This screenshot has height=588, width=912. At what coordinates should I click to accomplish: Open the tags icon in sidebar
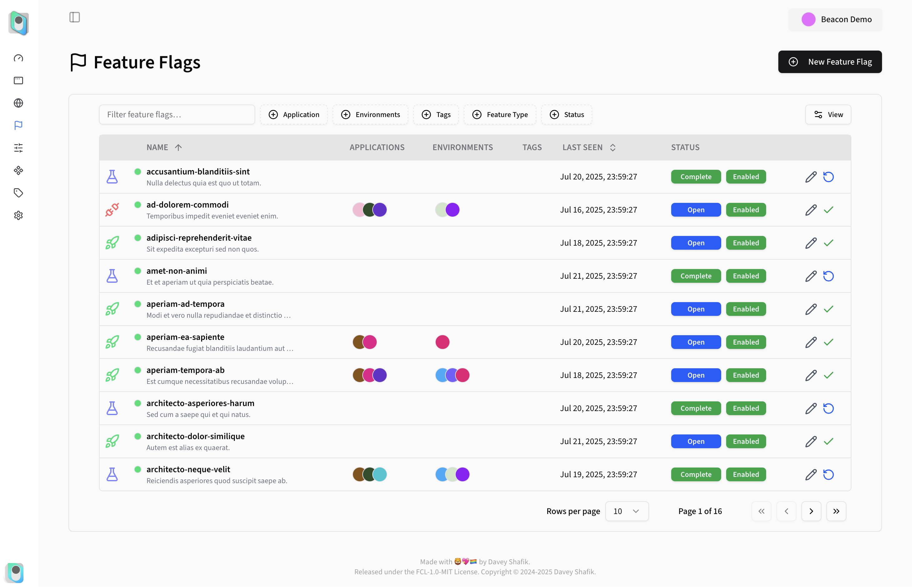tap(18, 193)
